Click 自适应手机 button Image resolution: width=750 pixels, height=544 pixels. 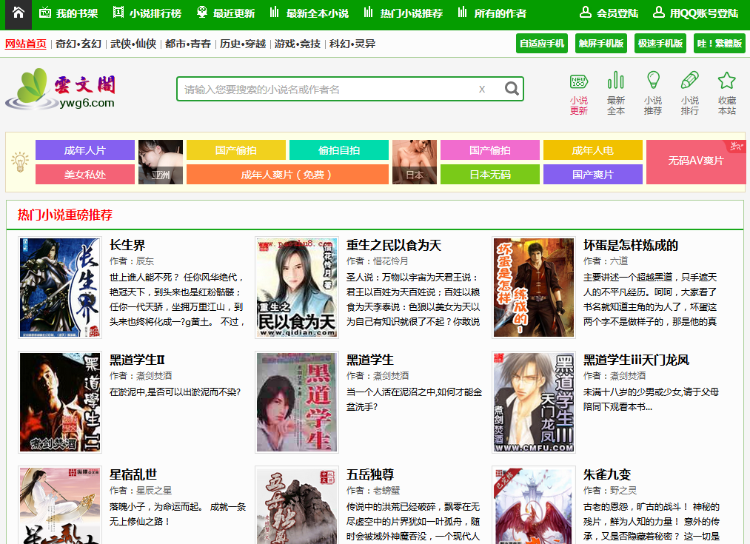[x=542, y=44]
